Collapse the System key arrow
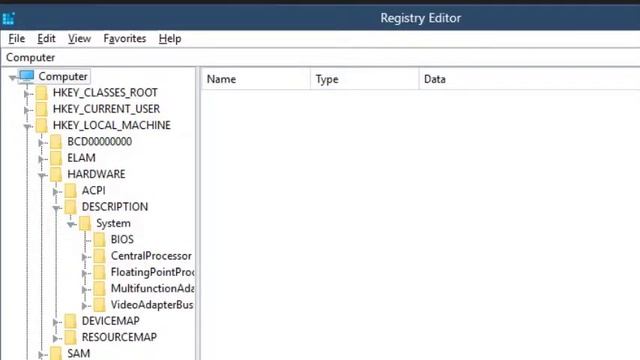 (71, 224)
